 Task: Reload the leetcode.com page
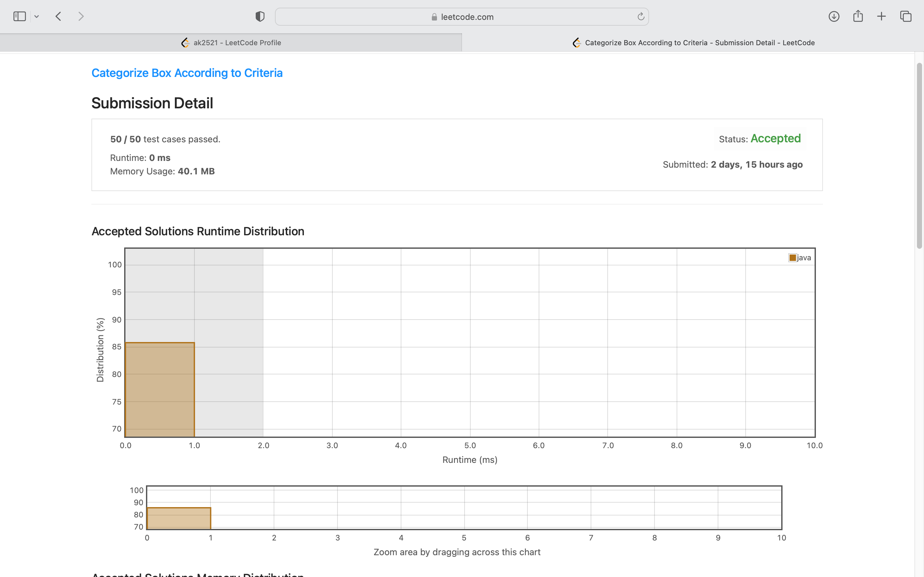point(641,16)
